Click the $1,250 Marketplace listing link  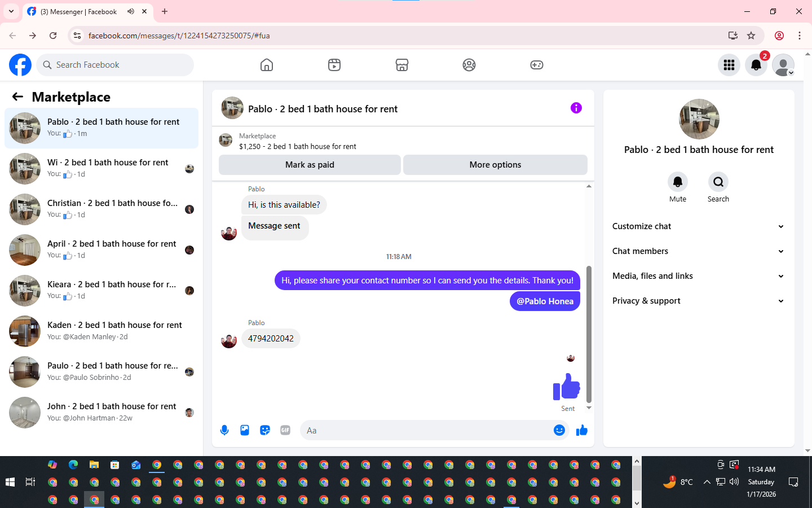(298, 146)
